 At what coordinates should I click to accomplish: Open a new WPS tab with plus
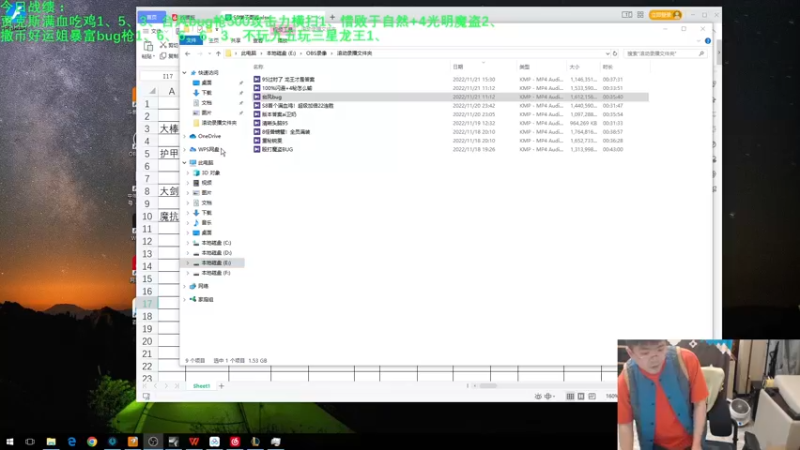point(333,17)
